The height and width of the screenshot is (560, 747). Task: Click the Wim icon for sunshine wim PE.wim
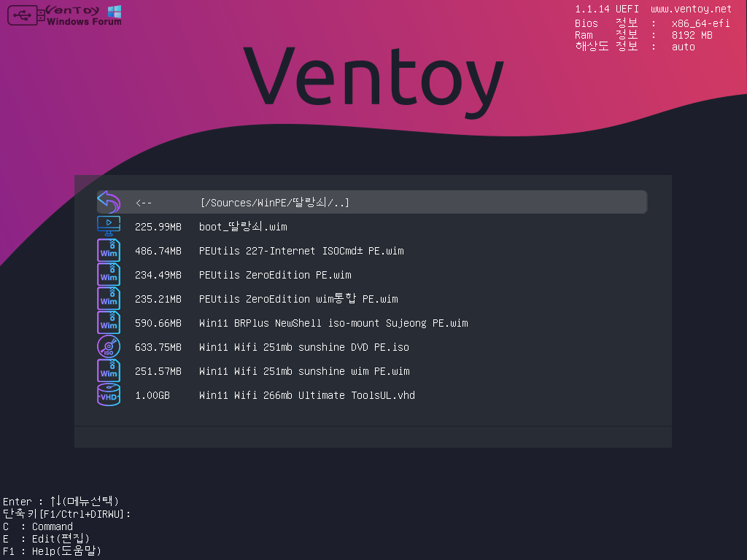(x=109, y=371)
